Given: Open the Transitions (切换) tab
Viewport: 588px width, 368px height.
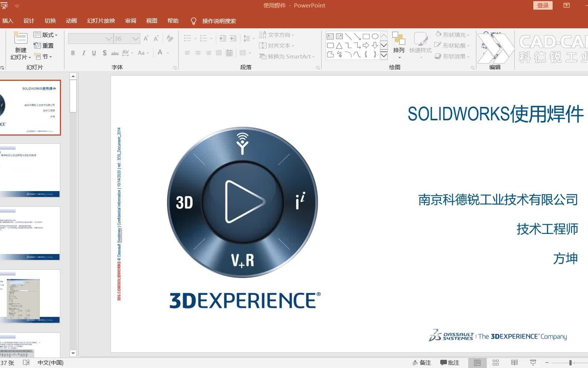Looking at the screenshot, I should tap(50, 21).
